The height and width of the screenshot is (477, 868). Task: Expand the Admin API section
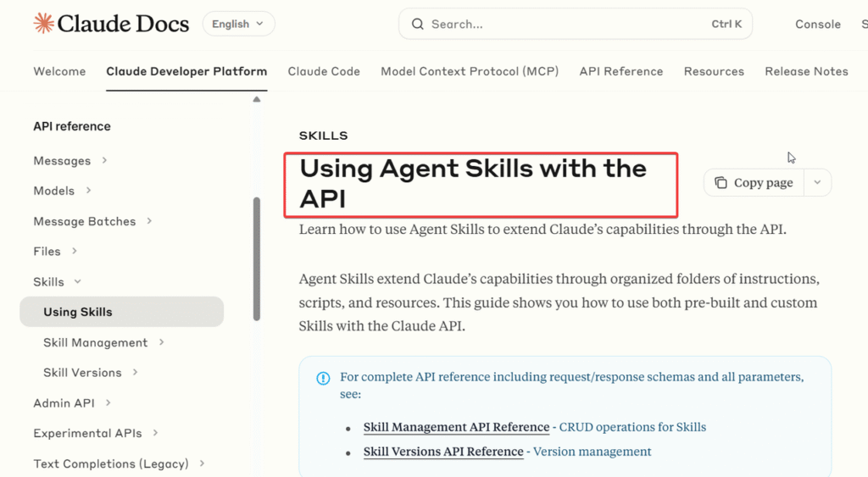click(108, 403)
